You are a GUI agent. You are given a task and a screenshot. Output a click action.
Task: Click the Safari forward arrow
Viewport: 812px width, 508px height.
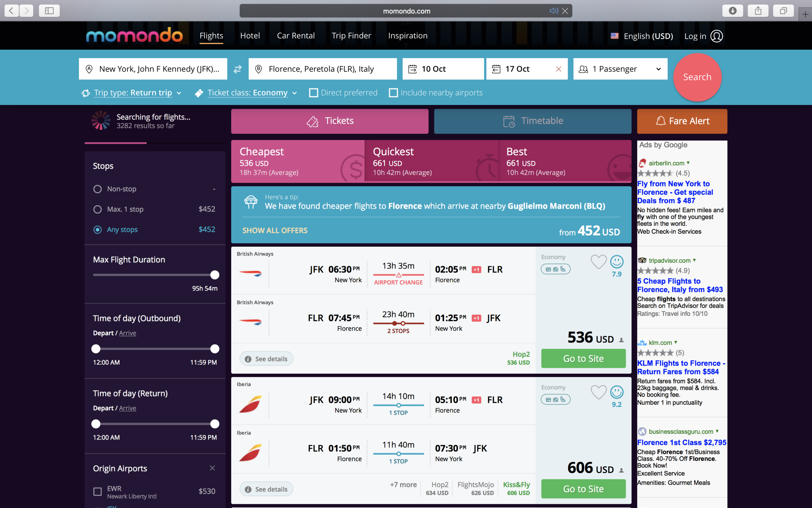tap(27, 11)
